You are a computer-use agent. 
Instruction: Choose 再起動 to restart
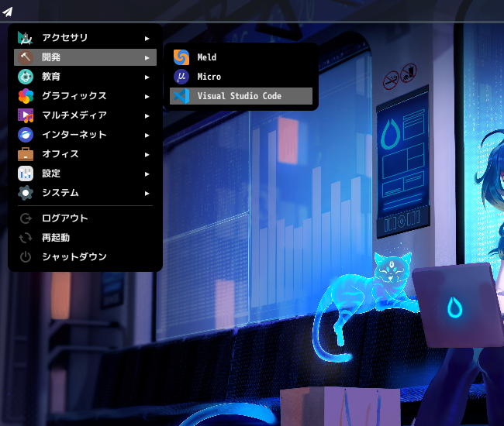coord(85,238)
